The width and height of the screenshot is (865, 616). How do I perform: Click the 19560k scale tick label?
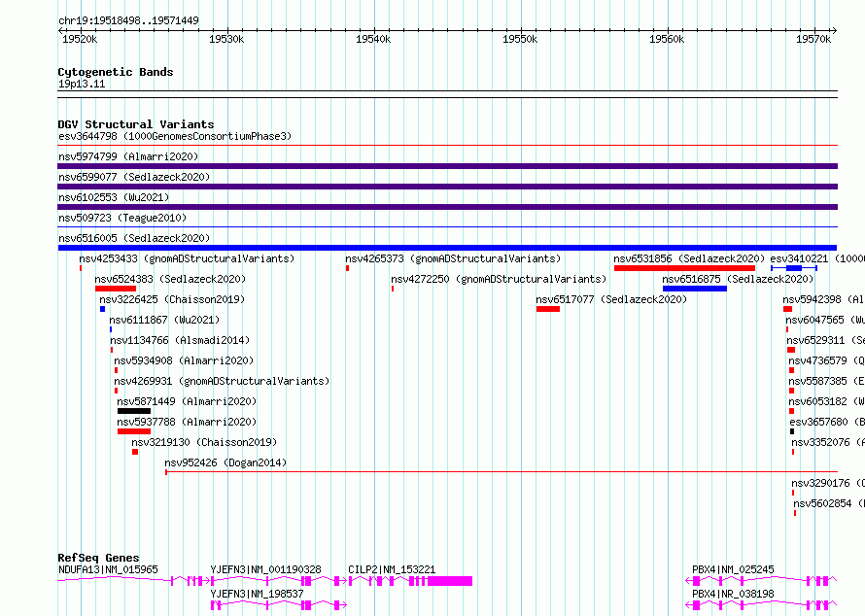coord(667,39)
